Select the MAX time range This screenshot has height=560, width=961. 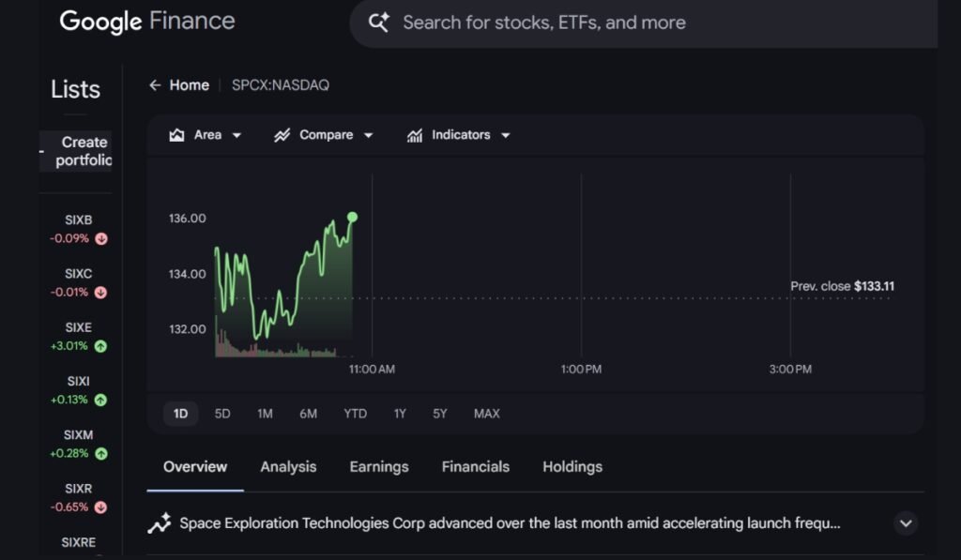point(487,414)
